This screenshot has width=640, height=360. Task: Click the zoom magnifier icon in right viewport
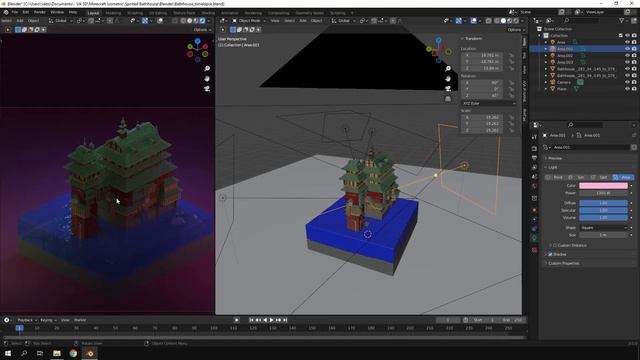448,69
